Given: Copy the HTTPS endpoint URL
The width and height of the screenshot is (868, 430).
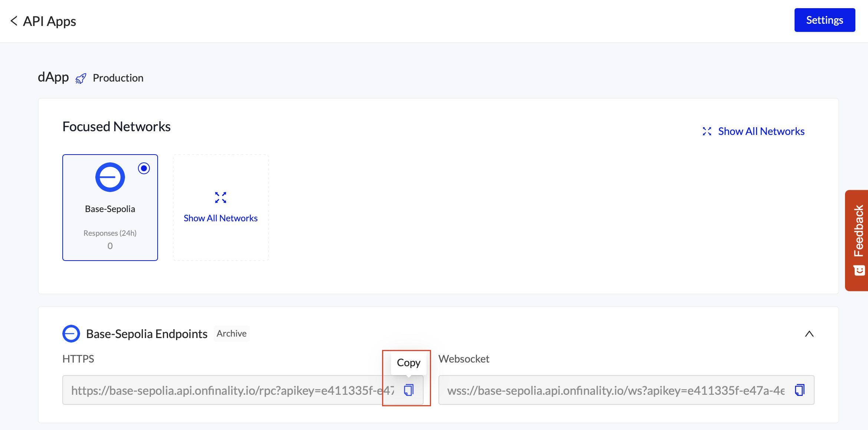Looking at the screenshot, I should 409,390.
